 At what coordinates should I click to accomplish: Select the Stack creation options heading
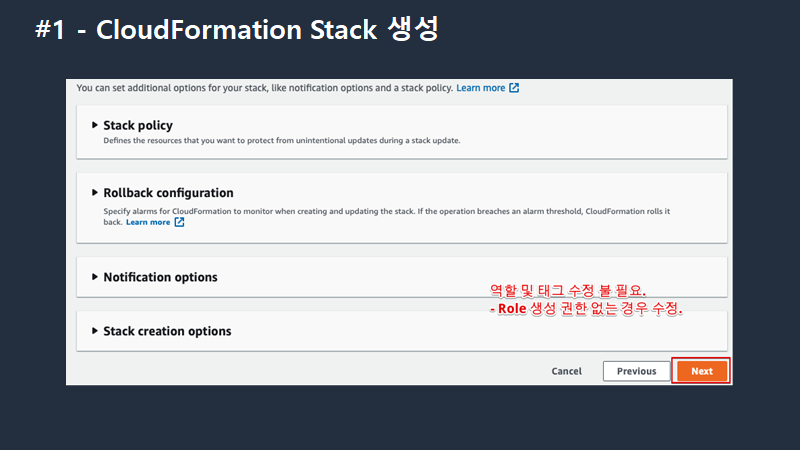pos(167,331)
